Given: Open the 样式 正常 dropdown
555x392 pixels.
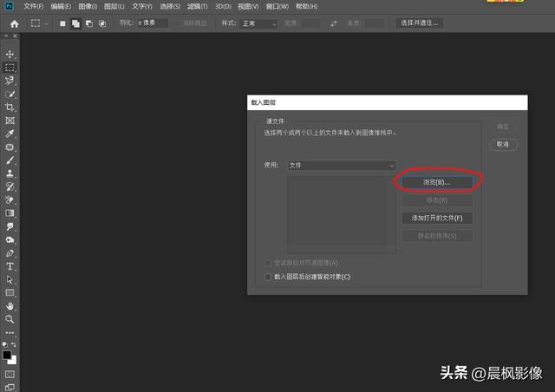Looking at the screenshot, I should (x=258, y=23).
